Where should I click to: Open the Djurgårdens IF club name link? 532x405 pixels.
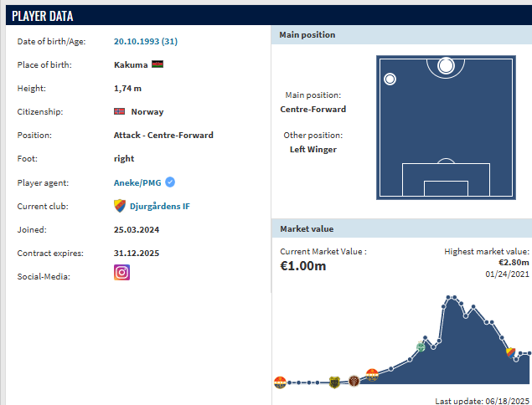pos(160,206)
